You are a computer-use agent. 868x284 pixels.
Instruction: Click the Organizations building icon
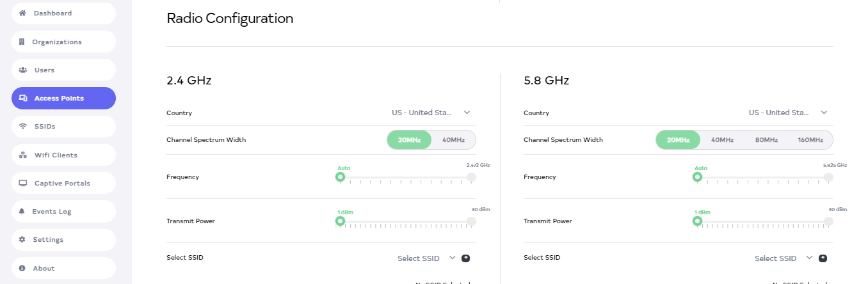21,42
